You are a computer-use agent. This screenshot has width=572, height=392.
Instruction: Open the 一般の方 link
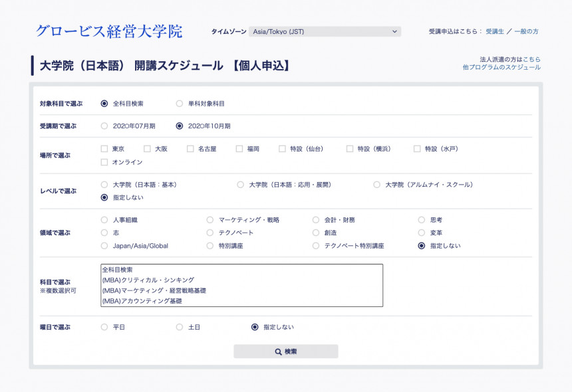[526, 31]
